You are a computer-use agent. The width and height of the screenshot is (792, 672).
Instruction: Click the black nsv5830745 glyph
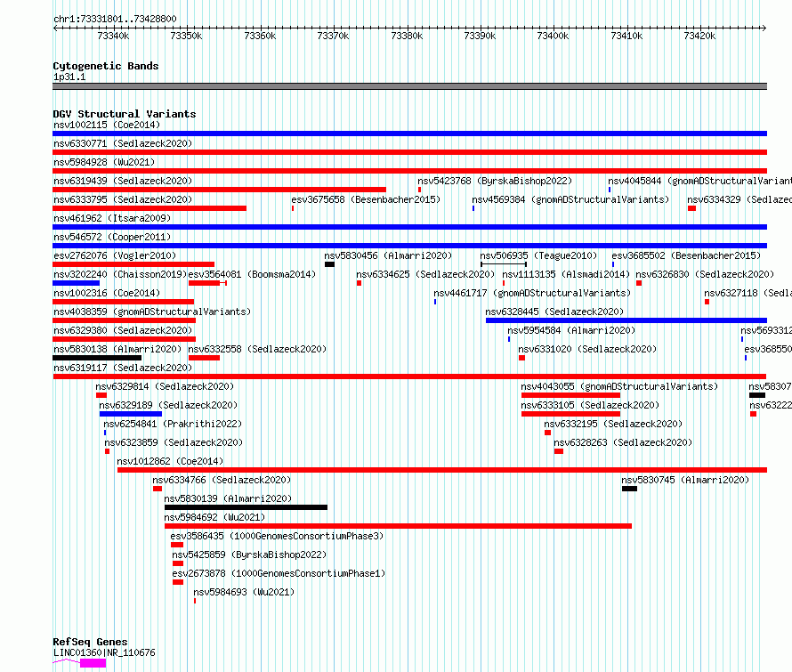(629, 490)
